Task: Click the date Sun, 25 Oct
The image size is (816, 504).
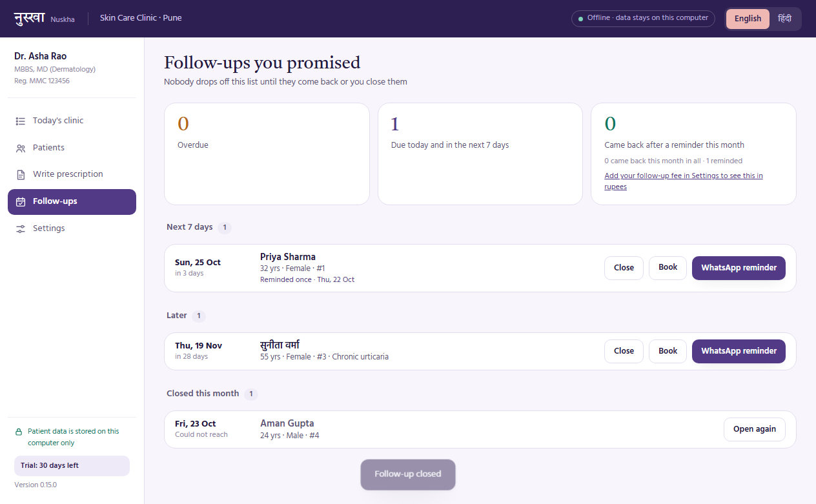Action: (x=198, y=263)
